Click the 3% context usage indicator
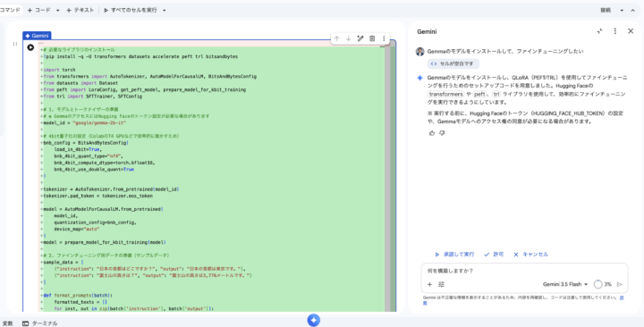644x327 pixels. 603,284
